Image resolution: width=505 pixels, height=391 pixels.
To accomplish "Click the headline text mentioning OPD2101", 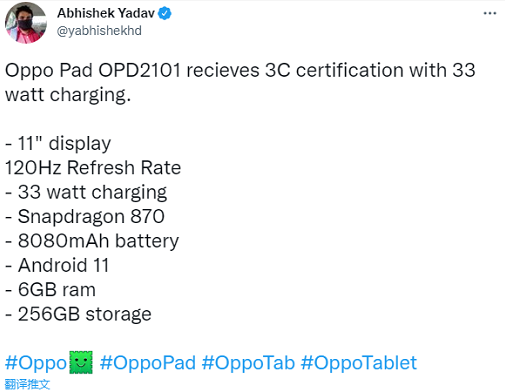I will point(240,82).
